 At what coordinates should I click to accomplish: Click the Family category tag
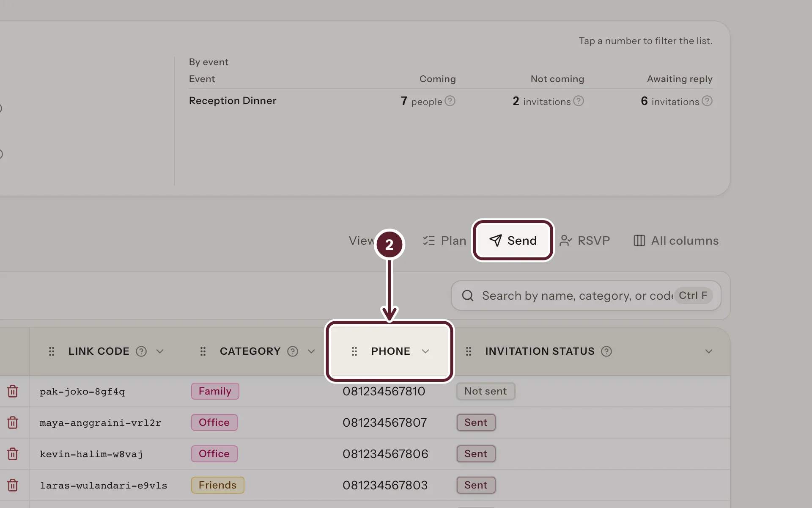point(215,391)
